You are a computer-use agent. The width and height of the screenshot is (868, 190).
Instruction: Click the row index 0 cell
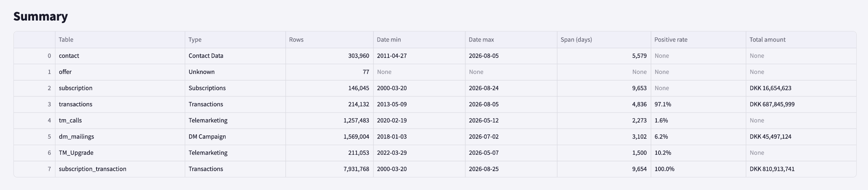[x=34, y=56]
